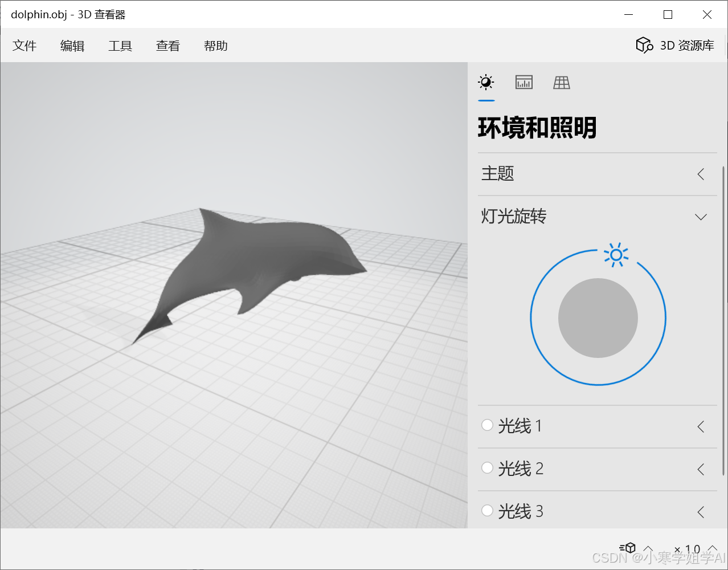The height and width of the screenshot is (570, 728).
Task: Click the 3D library cube icon
Action: click(644, 46)
